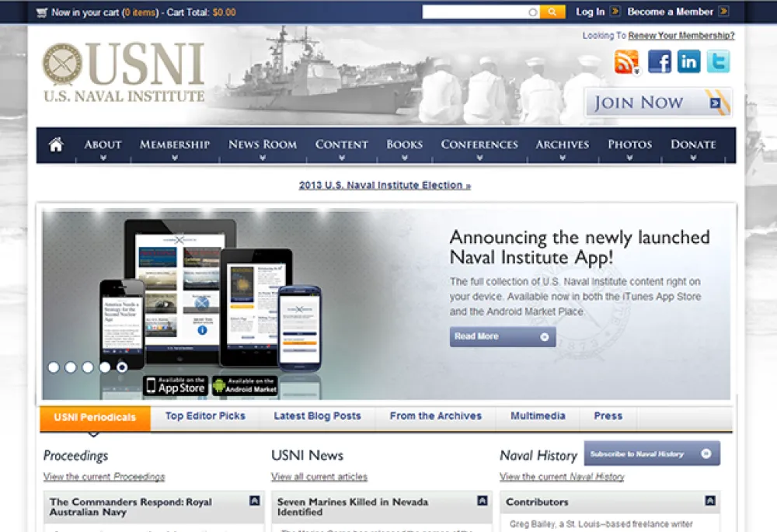The image size is (777, 532).
Task: Click the shopping cart icon
Action: click(x=42, y=12)
